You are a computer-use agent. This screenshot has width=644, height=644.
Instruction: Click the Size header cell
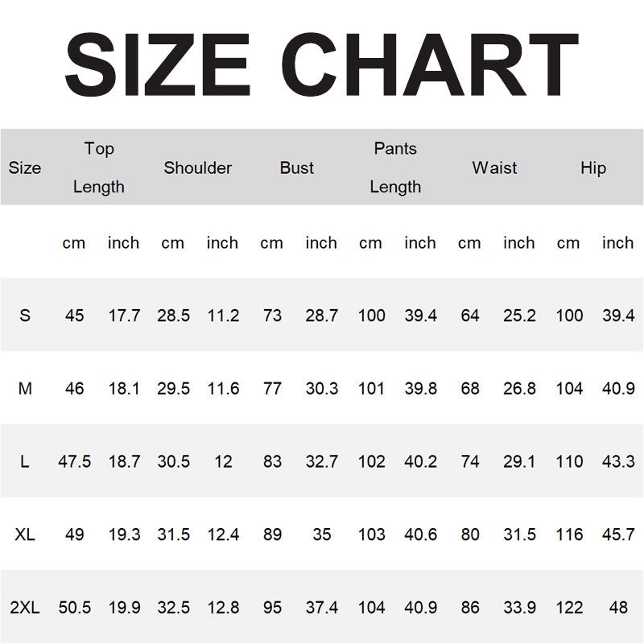25,168
